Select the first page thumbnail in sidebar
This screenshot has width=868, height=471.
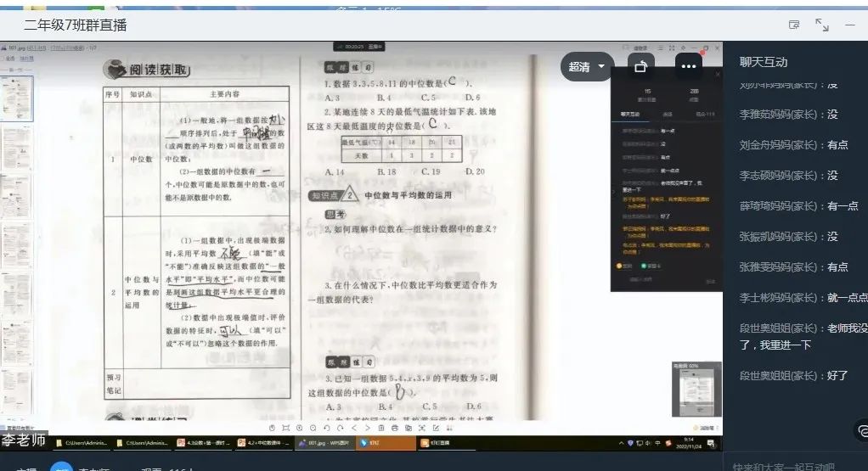pyautogui.click(x=17, y=98)
